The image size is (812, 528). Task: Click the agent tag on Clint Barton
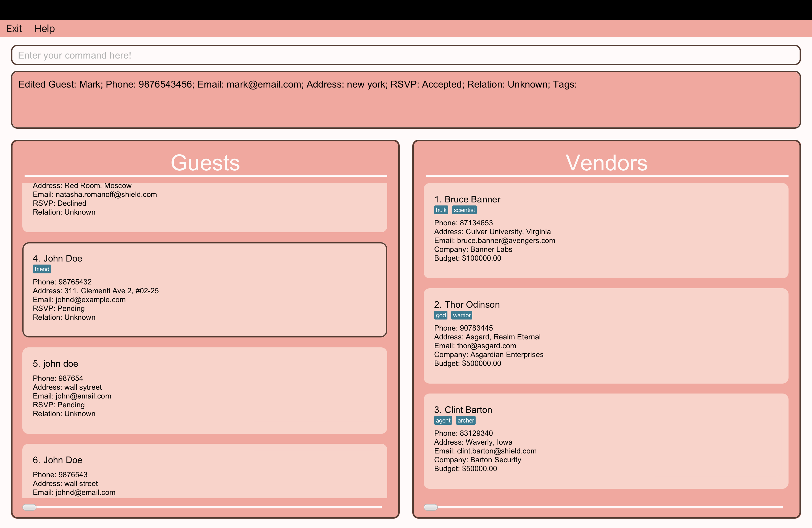coord(443,421)
